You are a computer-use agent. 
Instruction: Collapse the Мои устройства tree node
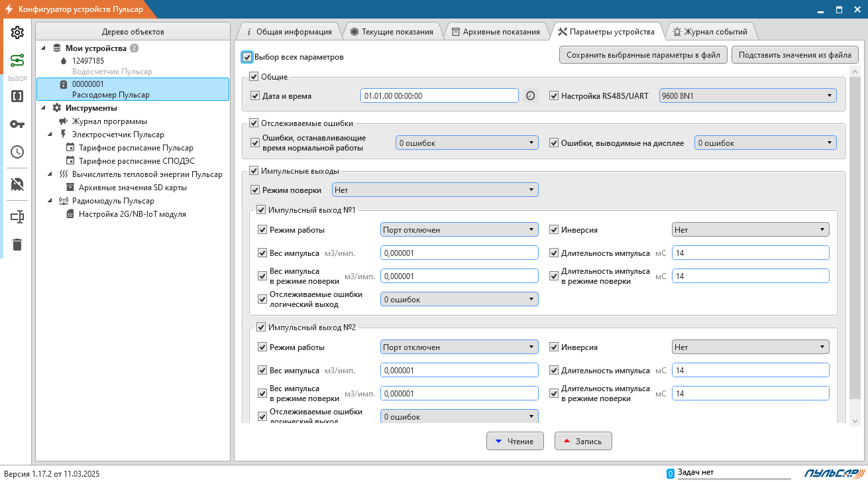[44, 48]
